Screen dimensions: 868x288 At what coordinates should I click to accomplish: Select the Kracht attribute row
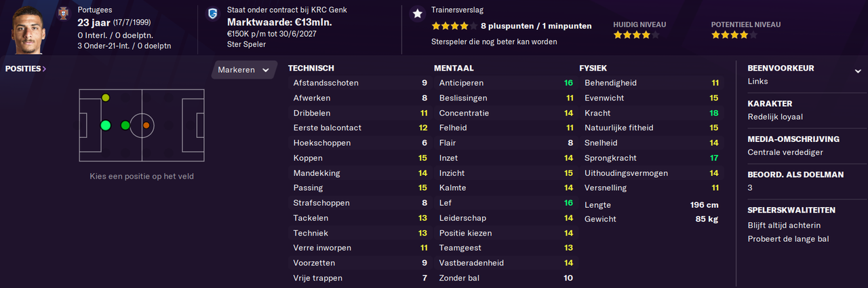[652, 113]
